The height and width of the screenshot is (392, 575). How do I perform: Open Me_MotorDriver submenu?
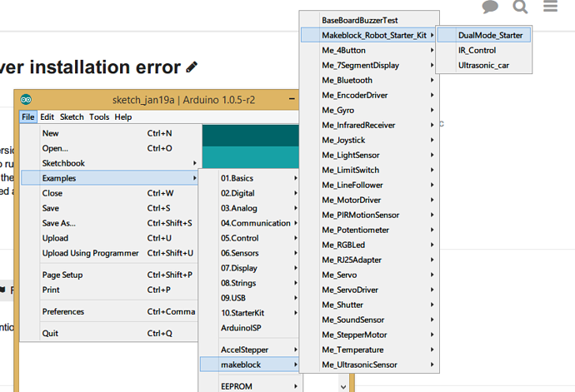click(369, 200)
